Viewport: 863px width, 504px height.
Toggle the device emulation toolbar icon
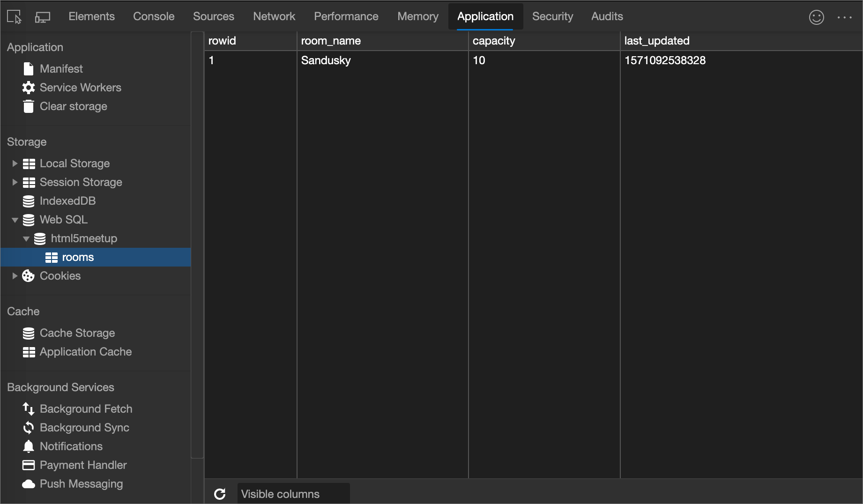tap(43, 17)
